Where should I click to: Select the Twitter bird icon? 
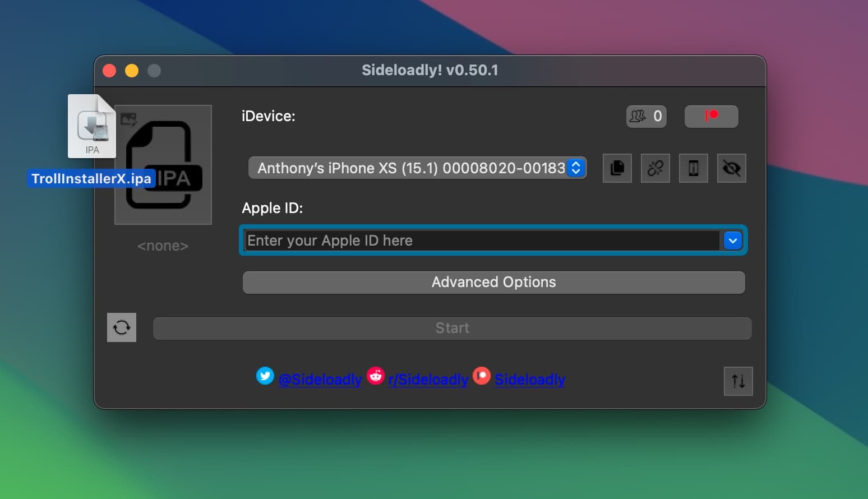(265, 376)
